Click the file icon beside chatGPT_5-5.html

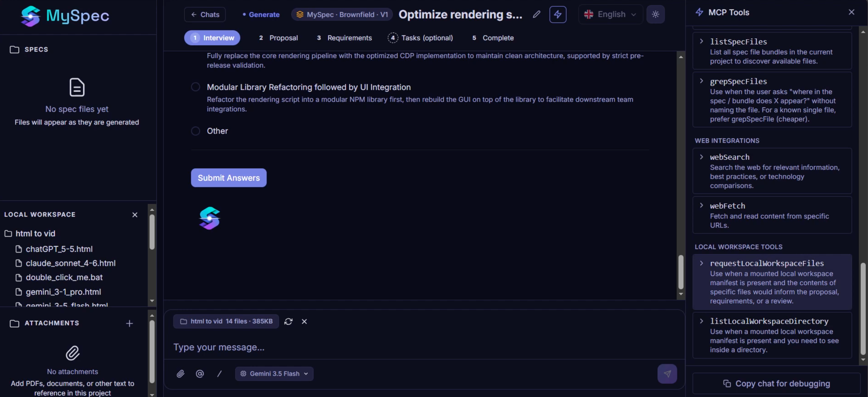tap(19, 249)
